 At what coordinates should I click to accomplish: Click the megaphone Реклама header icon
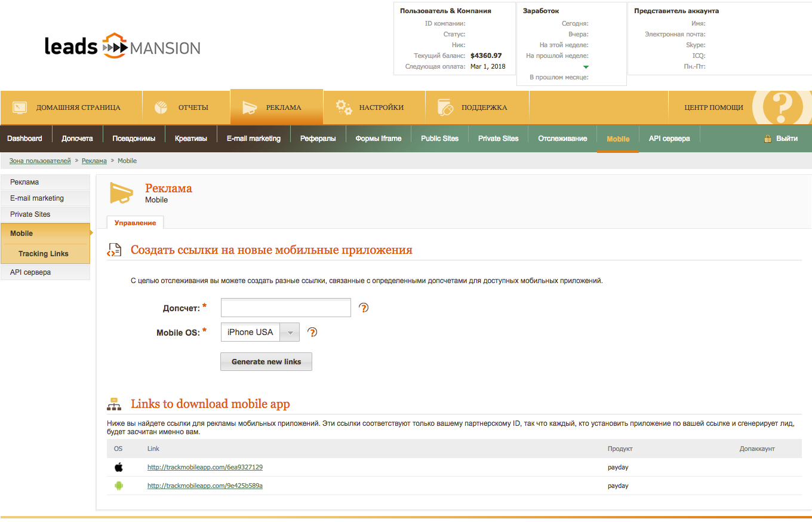(122, 193)
